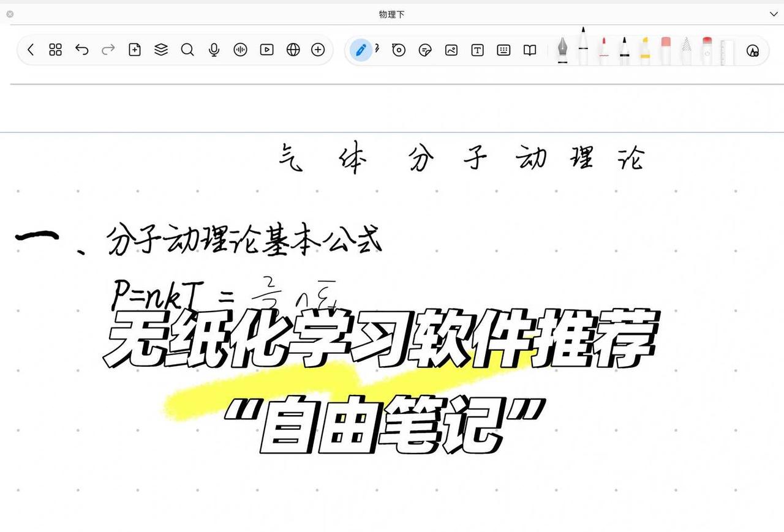Open search with the magnifier icon
Screen dimensions: 784x532
187,50
